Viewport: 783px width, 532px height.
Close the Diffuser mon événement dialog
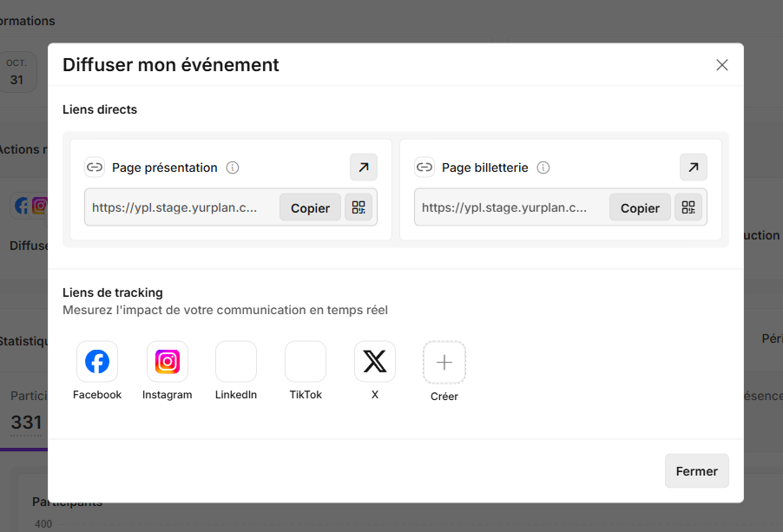pyautogui.click(x=722, y=65)
